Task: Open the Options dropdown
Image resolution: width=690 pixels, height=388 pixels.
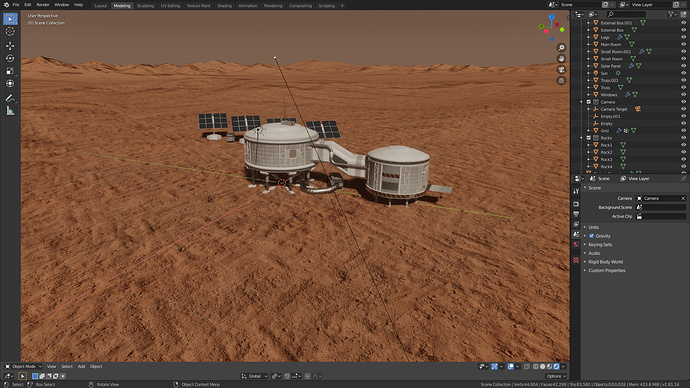Action: pyautogui.click(x=556, y=376)
